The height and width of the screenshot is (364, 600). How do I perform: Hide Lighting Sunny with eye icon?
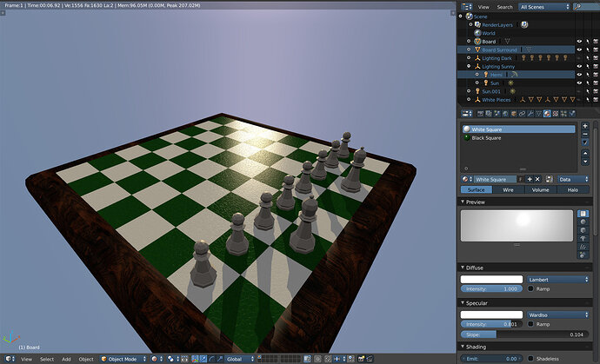click(x=579, y=66)
